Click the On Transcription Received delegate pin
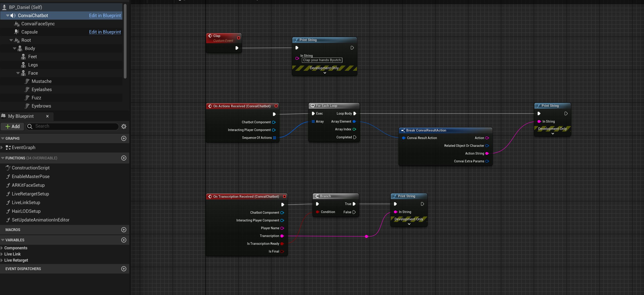 (x=284, y=196)
